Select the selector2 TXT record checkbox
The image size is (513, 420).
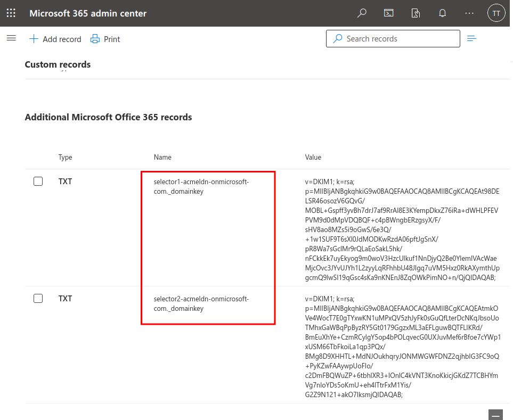(x=38, y=299)
